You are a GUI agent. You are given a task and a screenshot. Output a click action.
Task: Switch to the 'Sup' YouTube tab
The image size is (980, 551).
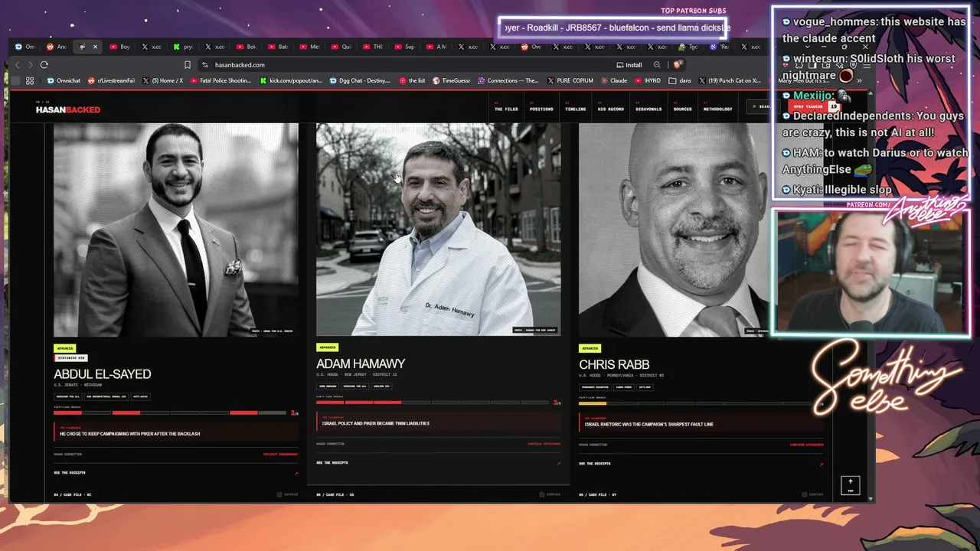pos(403,47)
